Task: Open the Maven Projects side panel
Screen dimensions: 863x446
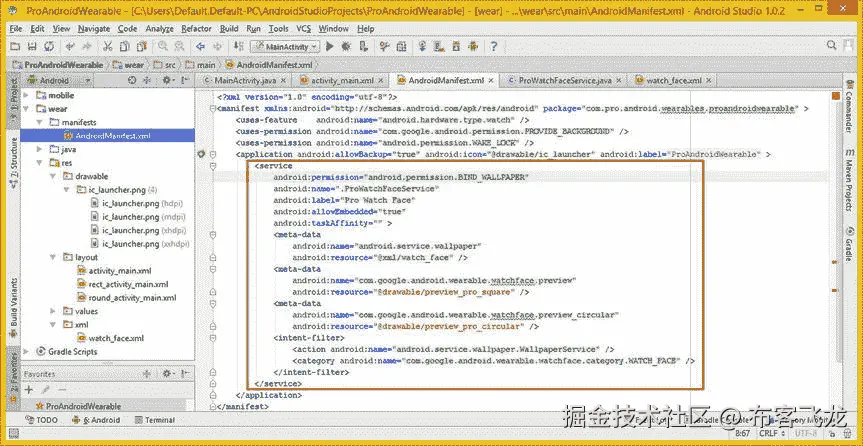Action: click(850, 180)
